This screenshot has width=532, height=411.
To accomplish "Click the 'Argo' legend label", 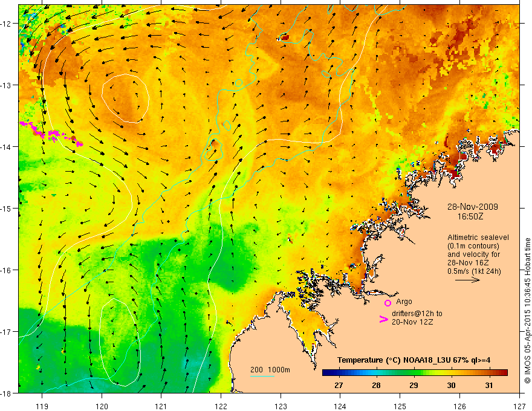I will point(404,302).
